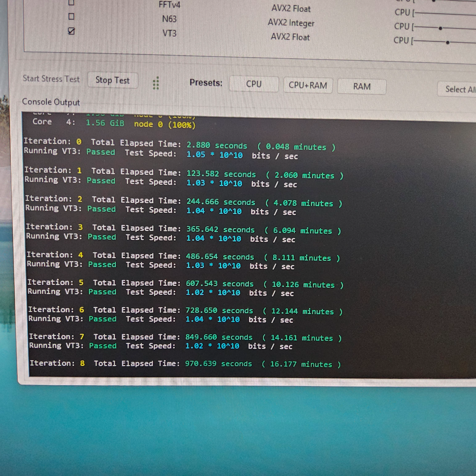Click test speed 1.05 * 10^10

(214, 155)
